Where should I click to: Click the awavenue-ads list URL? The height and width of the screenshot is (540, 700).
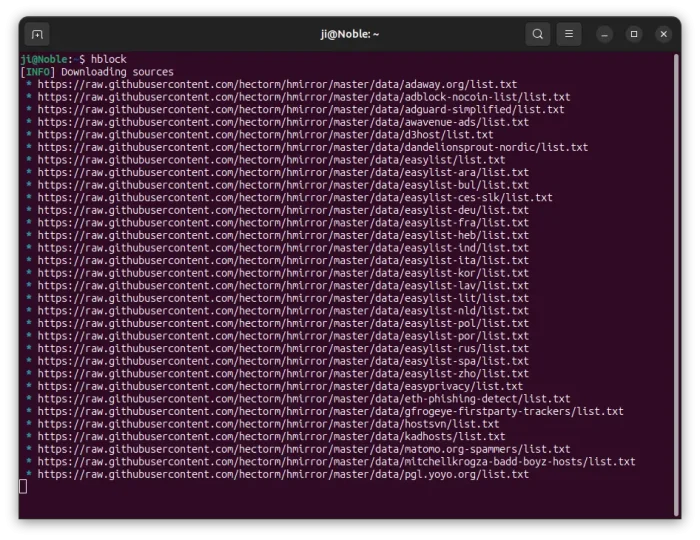[283, 122]
